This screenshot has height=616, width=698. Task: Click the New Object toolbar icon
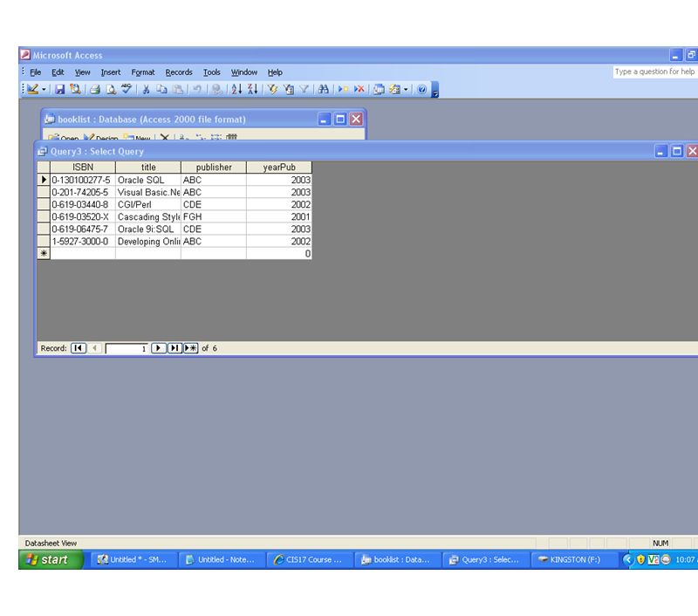click(394, 90)
